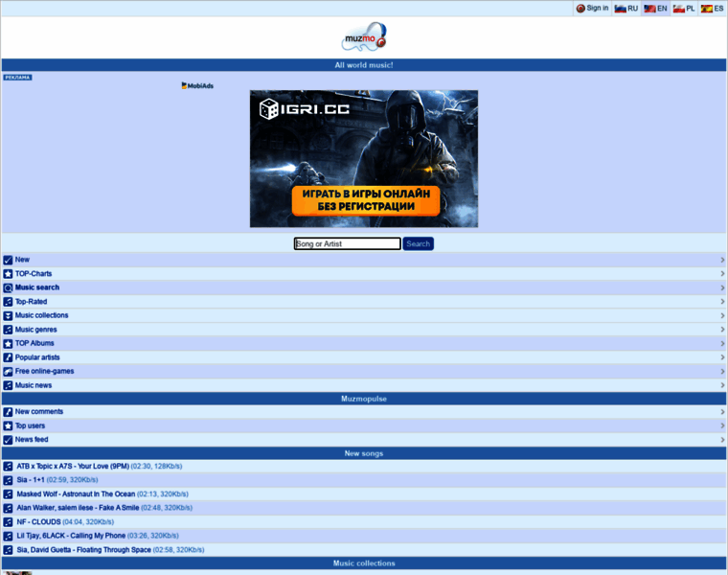Open the News feed row chevron
The height and width of the screenshot is (575, 728).
[722, 439]
